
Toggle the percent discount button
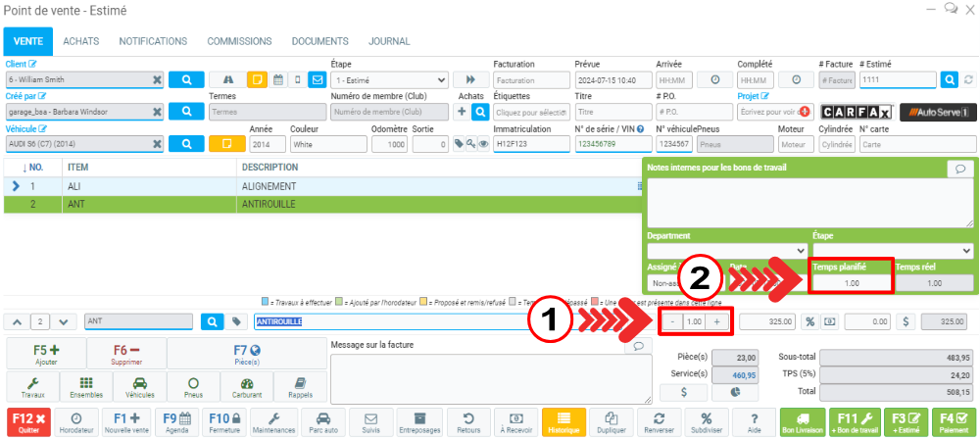tap(810, 321)
